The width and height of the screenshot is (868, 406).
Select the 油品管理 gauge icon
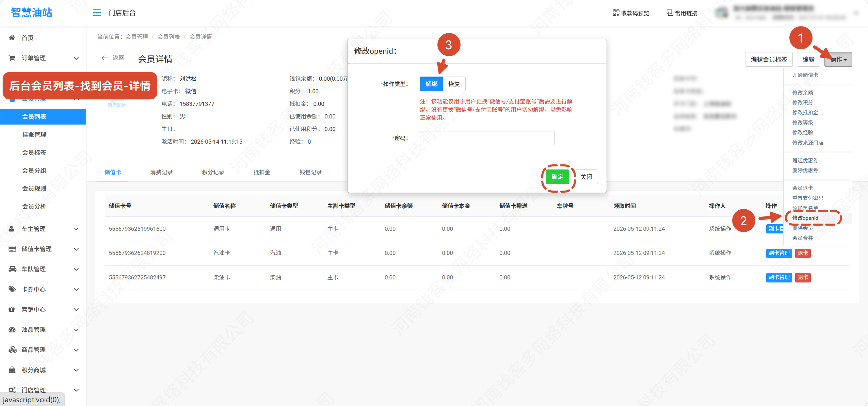click(12, 329)
